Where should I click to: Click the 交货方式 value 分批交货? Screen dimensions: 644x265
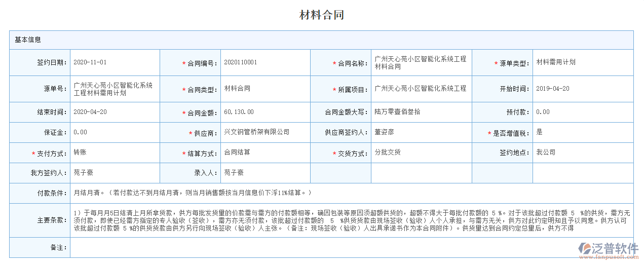[x=388, y=152]
